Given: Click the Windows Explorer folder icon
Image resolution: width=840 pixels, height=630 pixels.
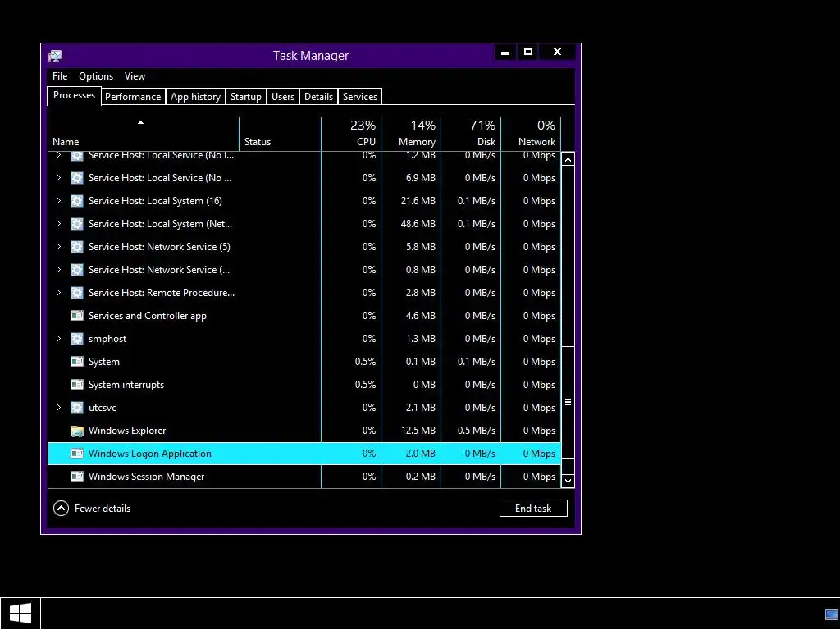Looking at the screenshot, I should coord(77,431).
